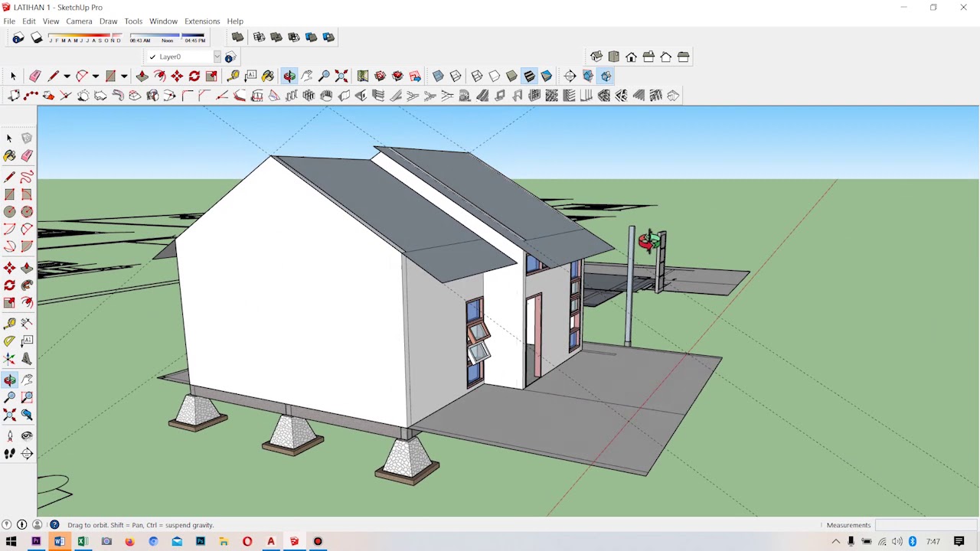
Task: Expand the Rectangle tool dropdown arrow
Action: [123, 76]
